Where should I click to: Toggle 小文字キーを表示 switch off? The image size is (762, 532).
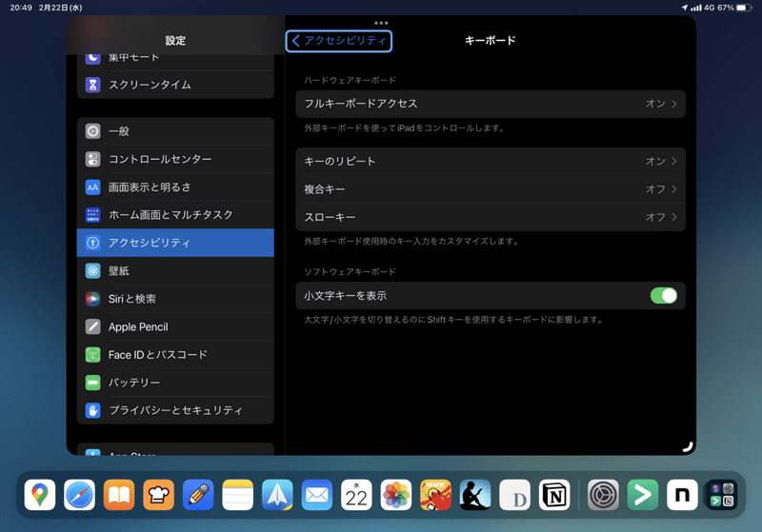[x=663, y=296]
